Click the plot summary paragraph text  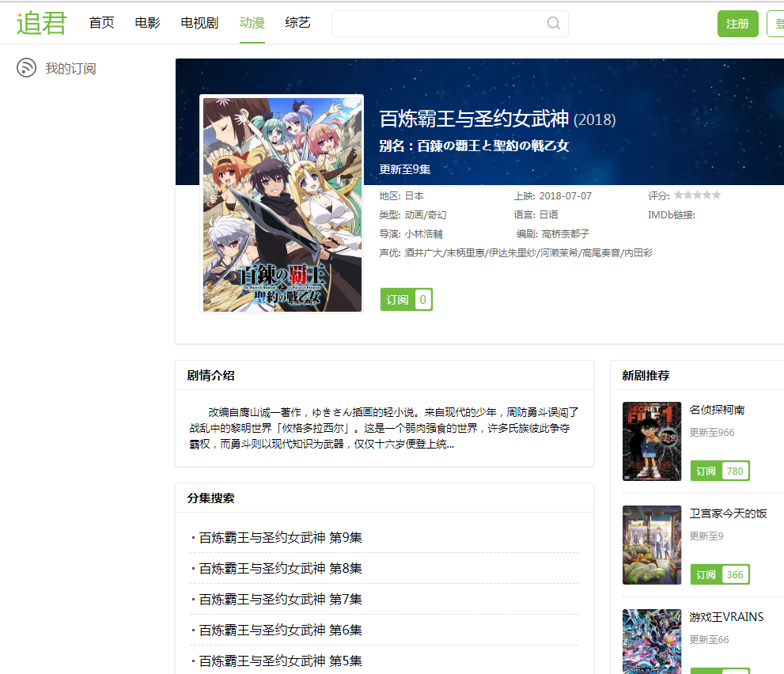(x=384, y=428)
